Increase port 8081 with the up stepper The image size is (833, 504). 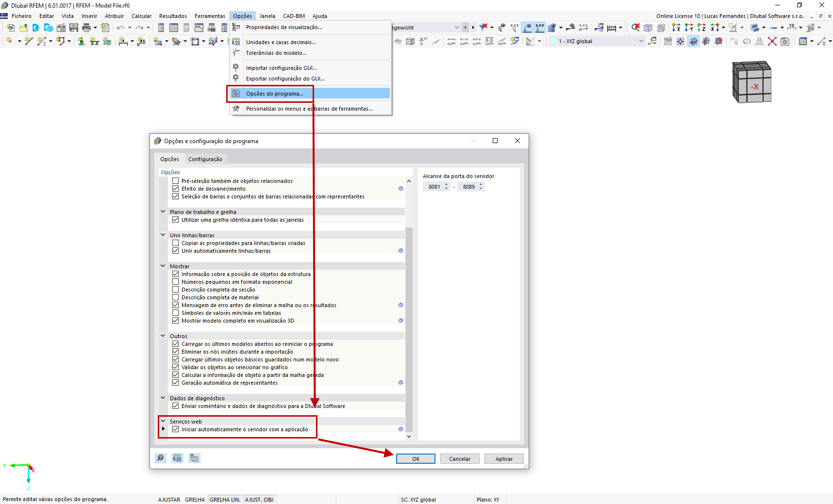click(446, 184)
